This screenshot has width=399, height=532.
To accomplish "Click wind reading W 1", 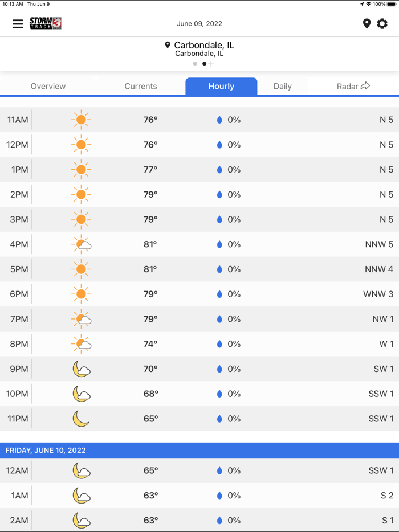I will 386,343.
